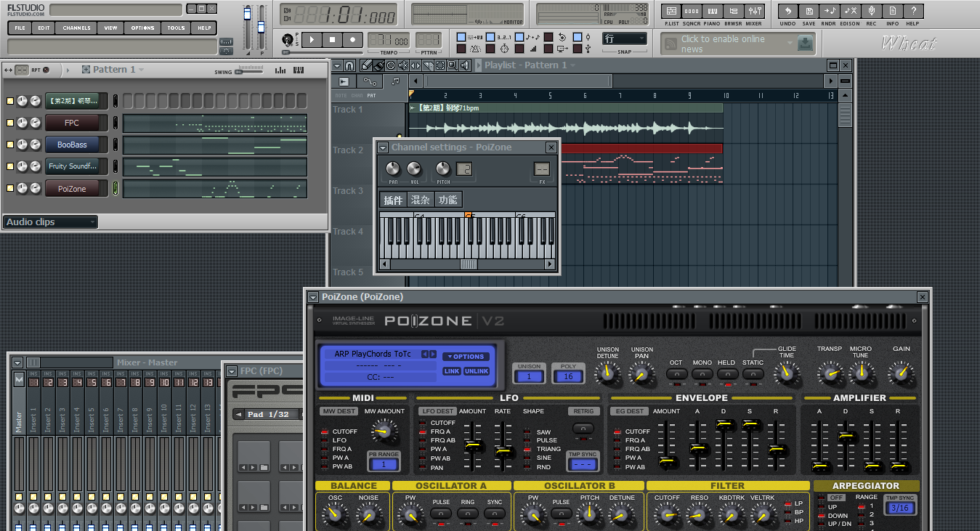Open the FILE menu
The image size is (980, 531).
click(x=20, y=28)
